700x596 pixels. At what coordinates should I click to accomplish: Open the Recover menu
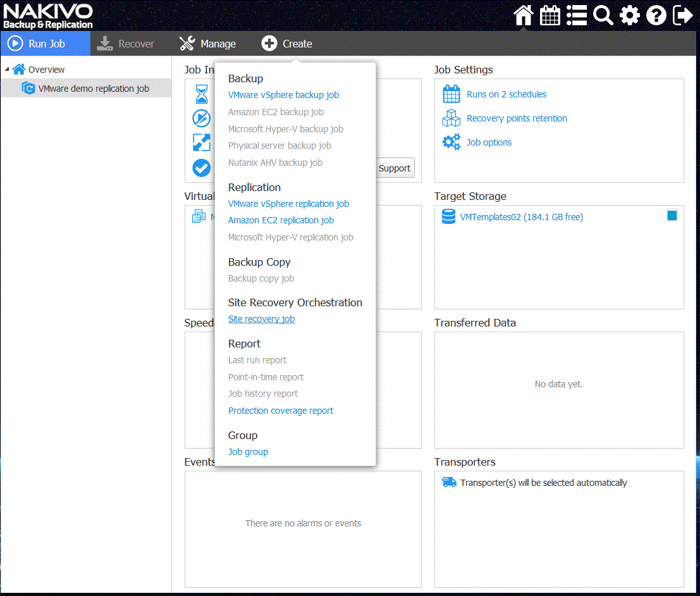tap(125, 43)
